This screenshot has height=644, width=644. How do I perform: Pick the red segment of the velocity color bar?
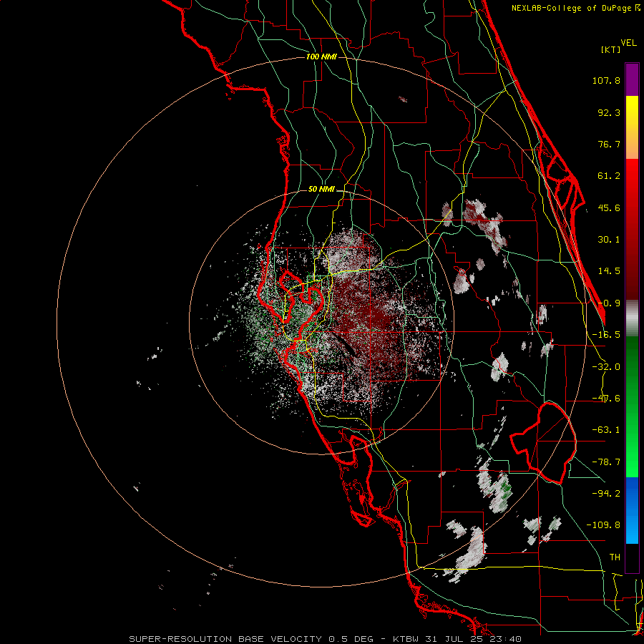(632, 229)
